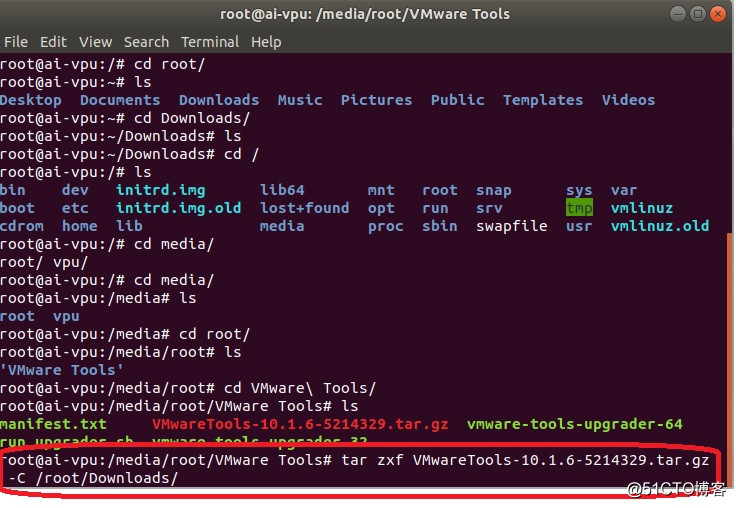Click the swapfile entry
The height and width of the screenshot is (508, 736).
[512, 226]
